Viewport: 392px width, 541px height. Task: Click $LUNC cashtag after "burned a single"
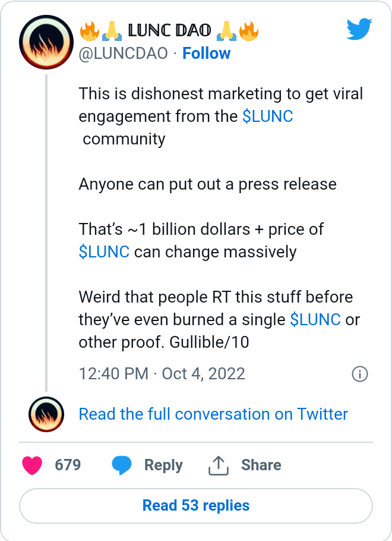(315, 319)
